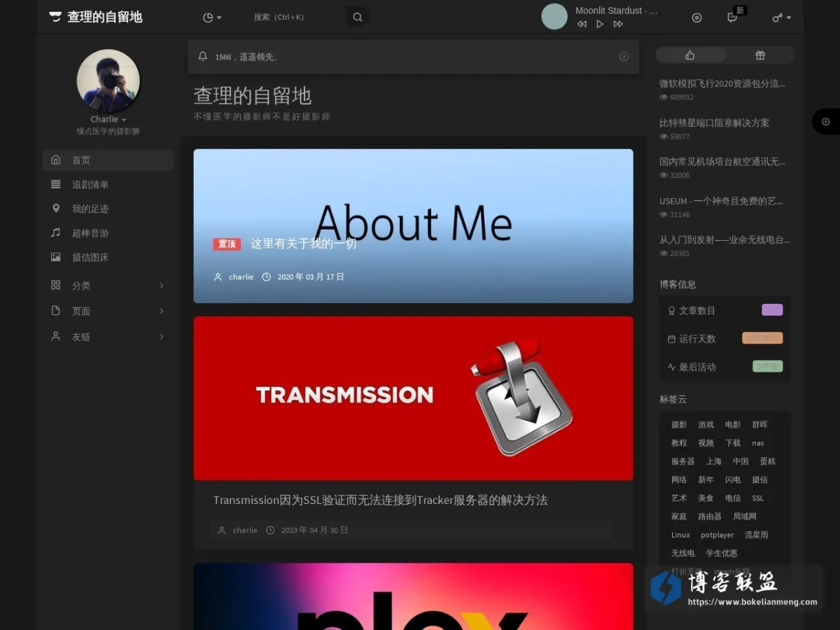Image resolution: width=840 pixels, height=630 pixels.
Task: Click the magnifier search button
Action: click(358, 17)
